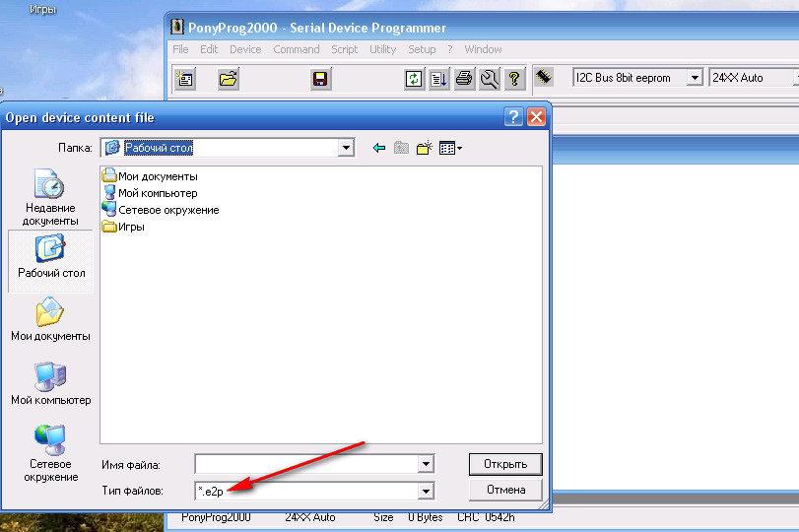
Task: Click the Print icon in PonyProg toolbar
Action: (464, 79)
